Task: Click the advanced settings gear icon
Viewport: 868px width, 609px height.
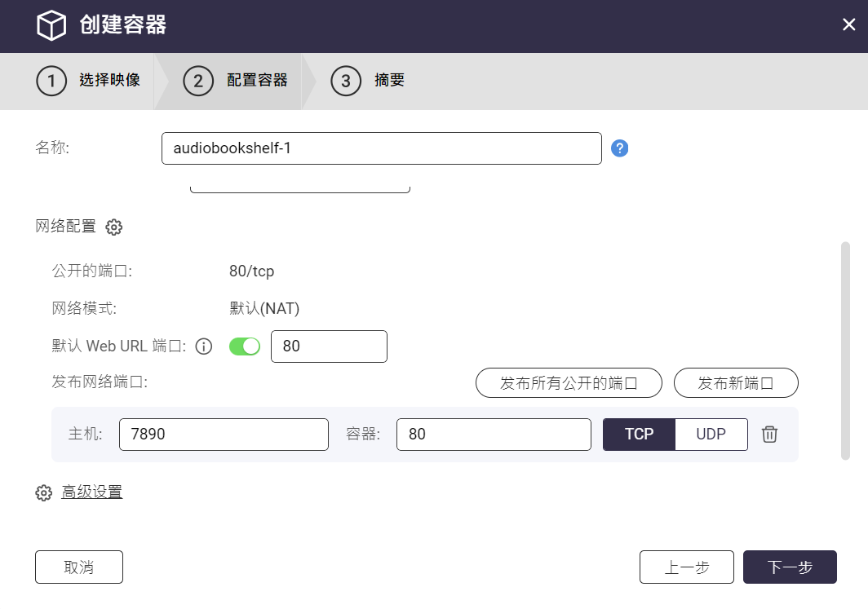Action: pyautogui.click(x=44, y=493)
